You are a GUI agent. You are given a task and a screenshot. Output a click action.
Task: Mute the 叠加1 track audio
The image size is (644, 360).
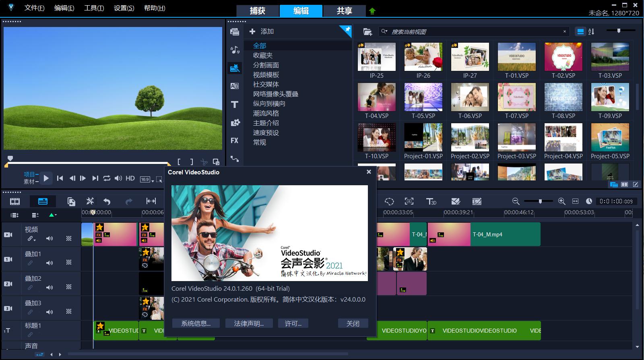(50, 263)
